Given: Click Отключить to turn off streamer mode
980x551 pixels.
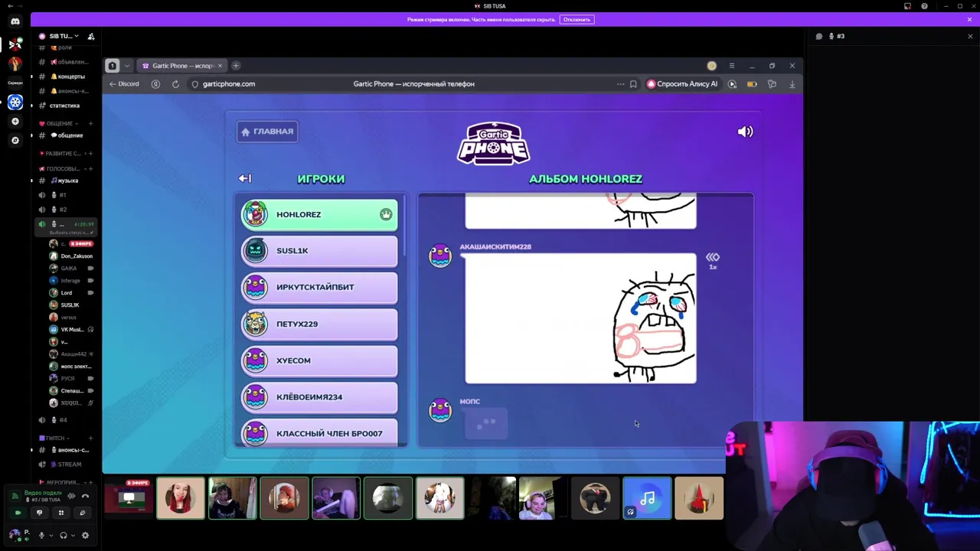Looking at the screenshot, I should 577,19.
